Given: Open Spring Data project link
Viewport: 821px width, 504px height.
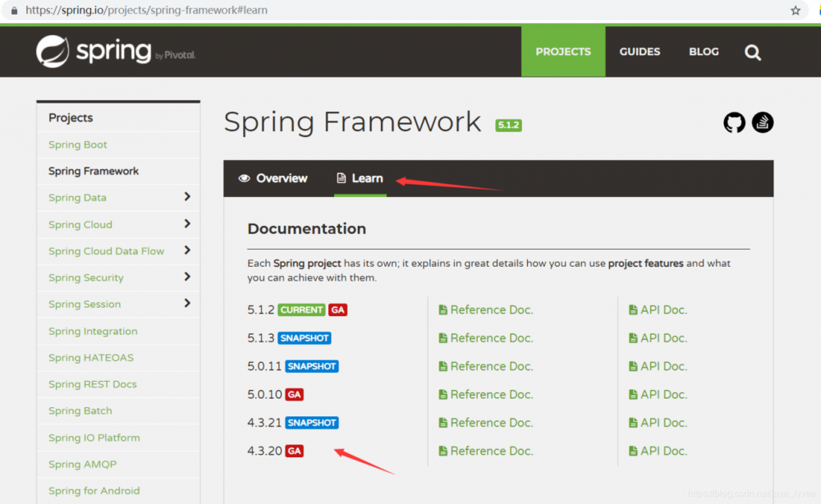Looking at the screenshot, I should (77, 198).
